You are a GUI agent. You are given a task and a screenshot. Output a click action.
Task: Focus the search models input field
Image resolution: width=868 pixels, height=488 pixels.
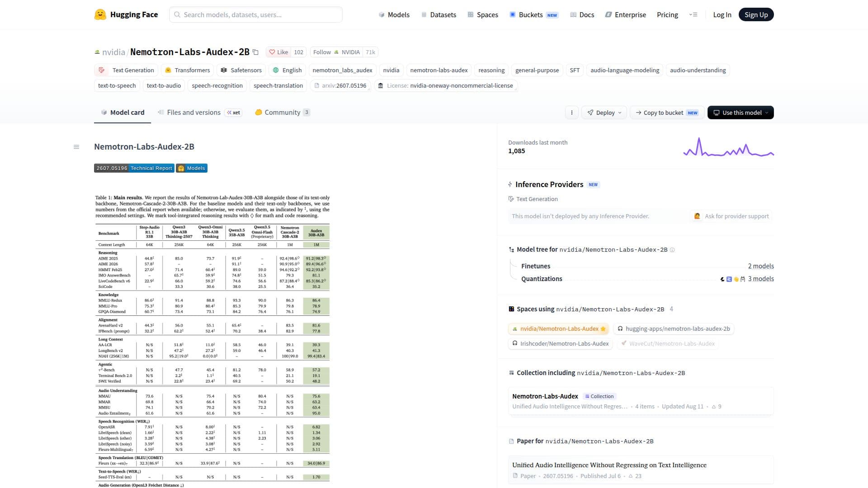point(256,14)
